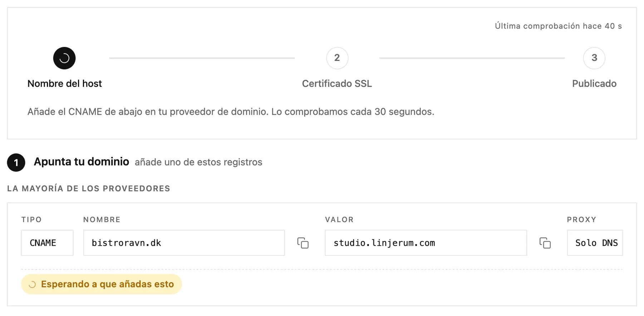Image resolution: width=644 pixels, height=316 pixels.
Task: Open step 2 Certificado SSL circle
Action: pos(337,58)
